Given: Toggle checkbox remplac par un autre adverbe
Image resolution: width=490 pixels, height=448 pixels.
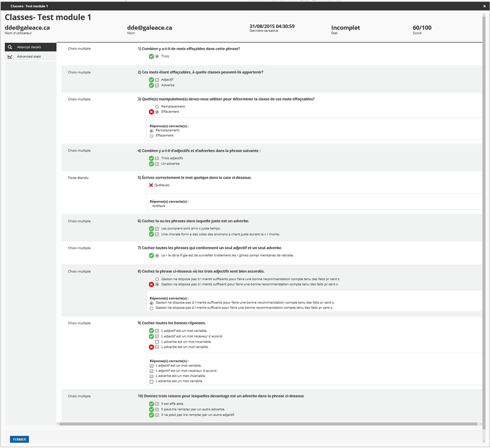Looking at the screenshot, I should (x=157, y=410).
